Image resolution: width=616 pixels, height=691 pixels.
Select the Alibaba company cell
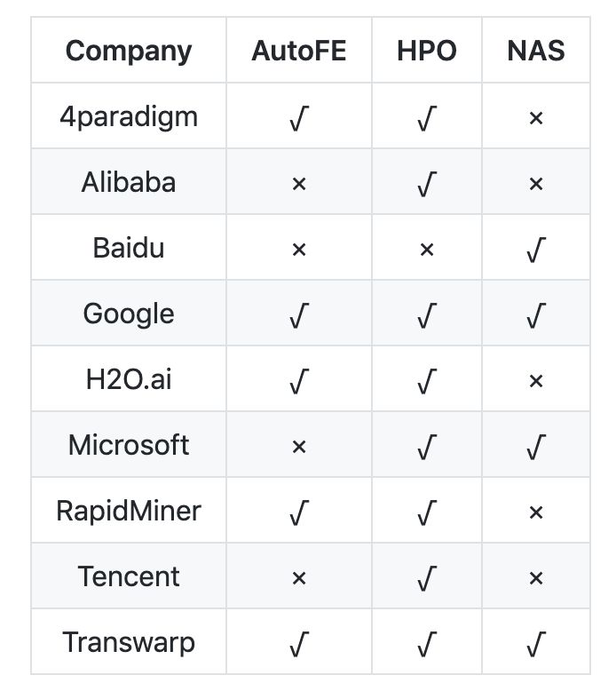129,182
